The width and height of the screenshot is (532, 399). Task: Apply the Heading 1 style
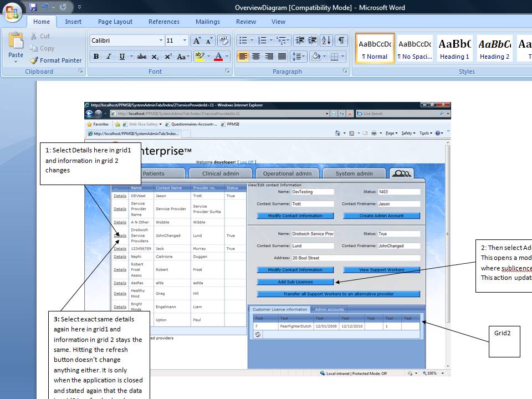454,49
